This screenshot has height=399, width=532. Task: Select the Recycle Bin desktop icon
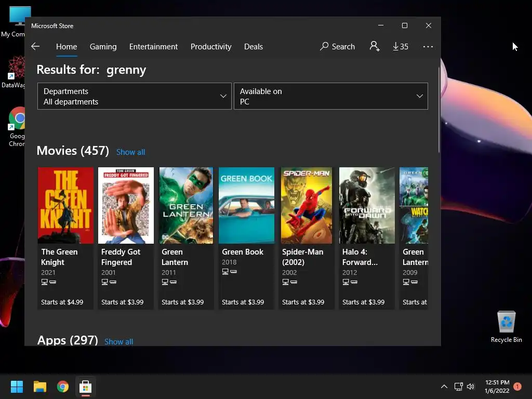(x=506, y=327)
